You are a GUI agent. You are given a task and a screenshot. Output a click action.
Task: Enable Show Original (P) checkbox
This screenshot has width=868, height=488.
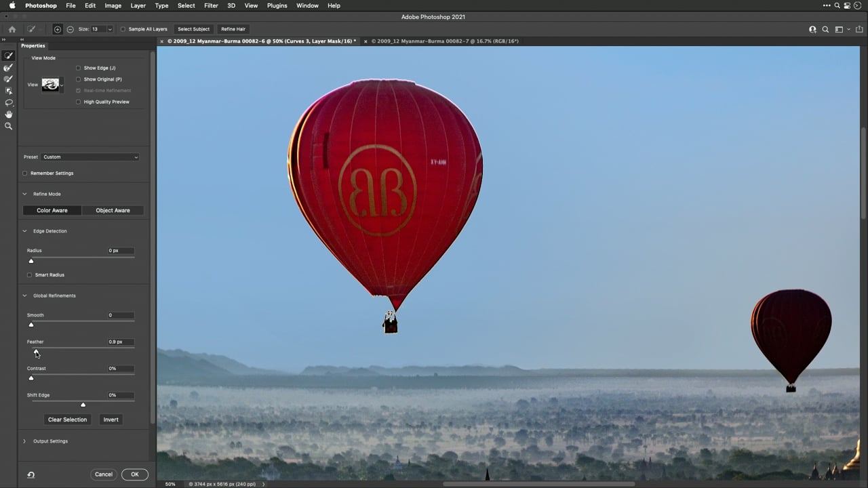tap(78, 79)
